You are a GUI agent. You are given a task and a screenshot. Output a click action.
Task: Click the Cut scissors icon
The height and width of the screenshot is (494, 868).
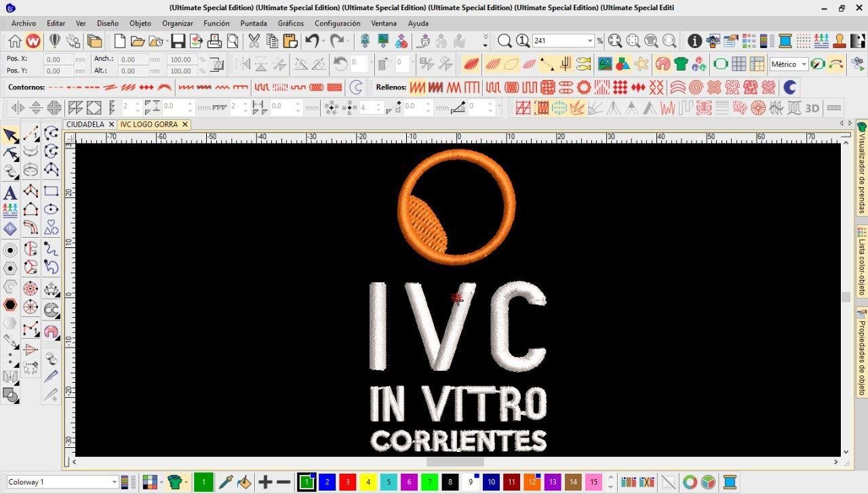coord(254,41)
